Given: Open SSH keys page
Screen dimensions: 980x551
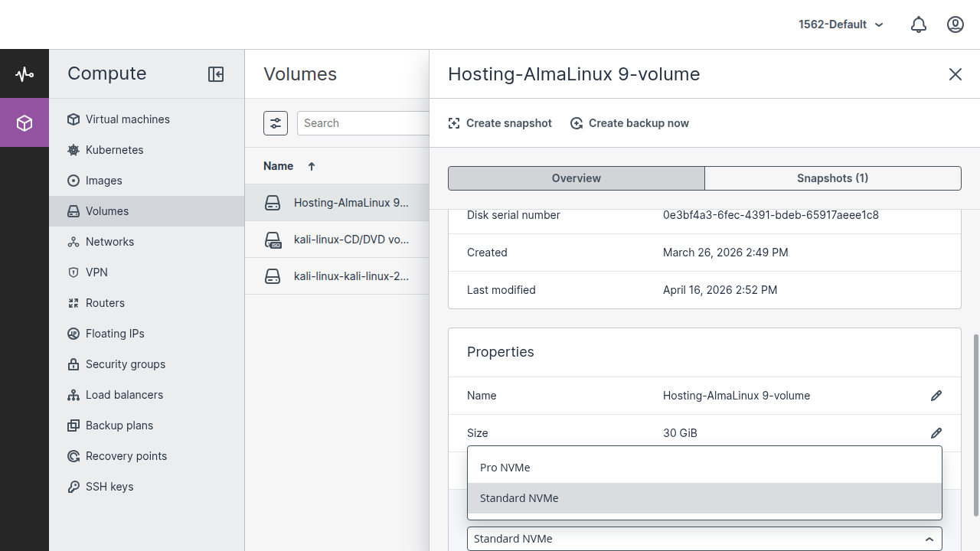Looking at the screenshot, I should 146,487.
